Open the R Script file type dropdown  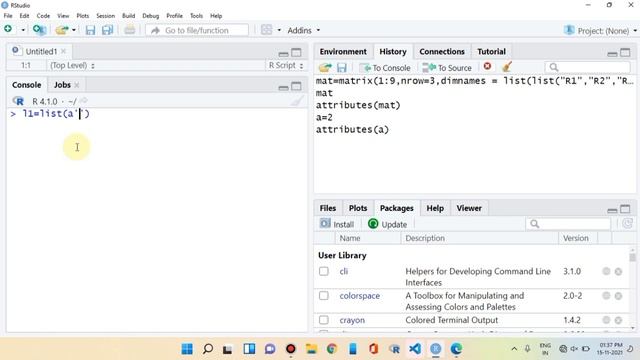[x=286, y=65]
